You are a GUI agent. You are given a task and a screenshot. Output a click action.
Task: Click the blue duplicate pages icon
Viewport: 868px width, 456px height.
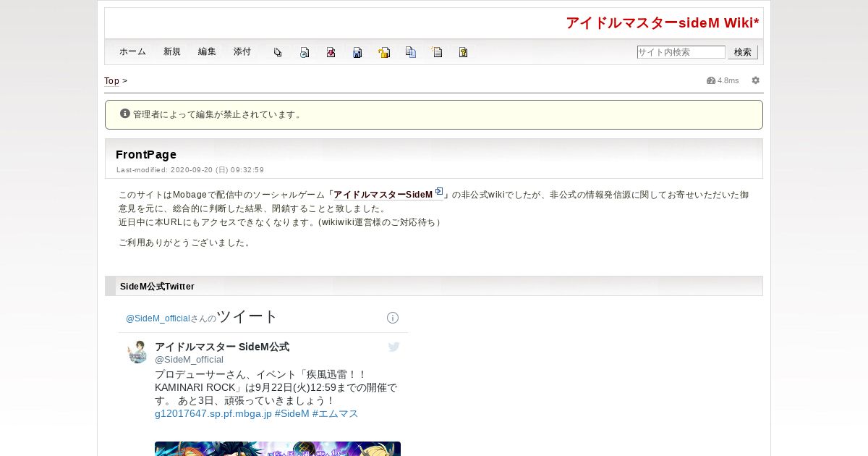click(411, 52)
